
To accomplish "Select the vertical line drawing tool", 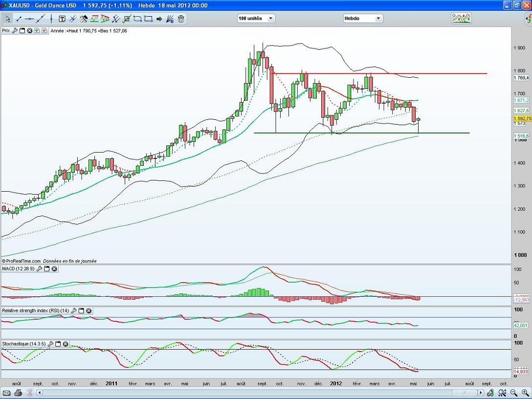I will 51,19.
